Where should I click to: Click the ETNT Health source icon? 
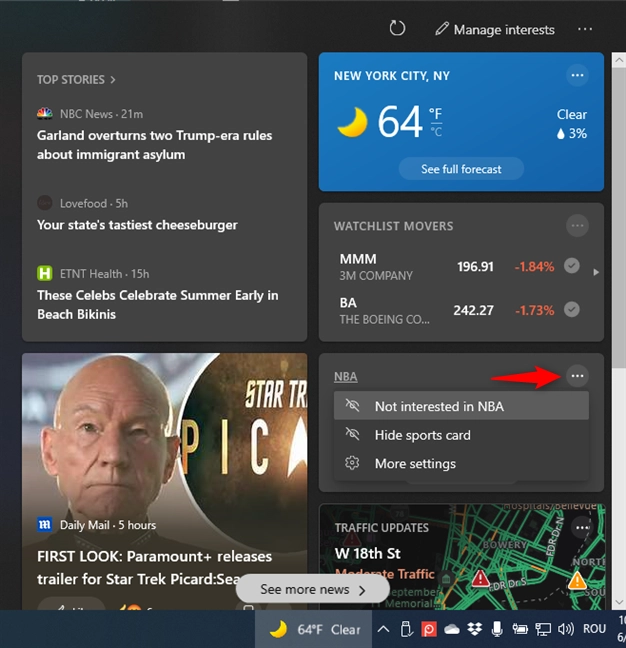tap(45, 273)
